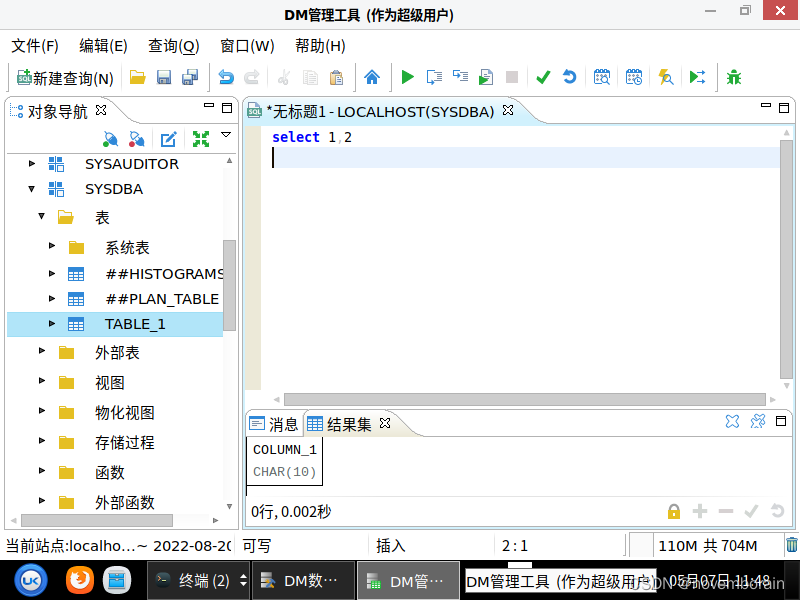Open the edit icon in 对象导航 panel
The height and width of the screenshot is (600, 800).
click(x=168, y=139)
